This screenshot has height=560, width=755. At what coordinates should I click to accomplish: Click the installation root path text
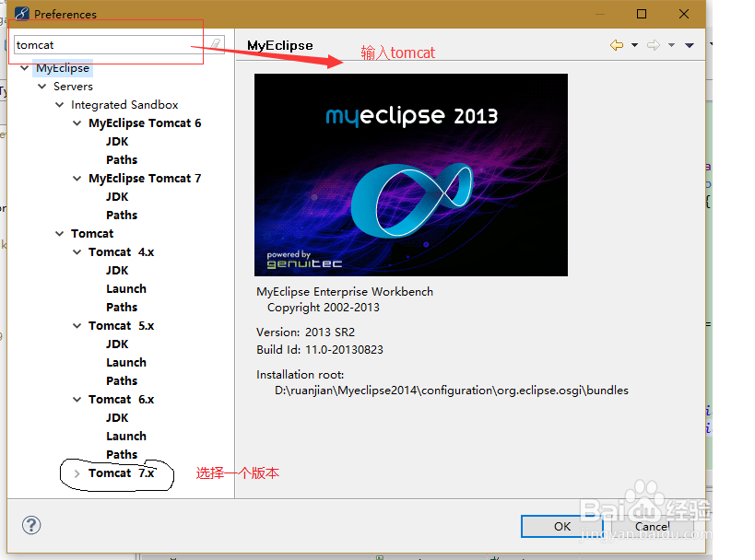coord(452,391)
